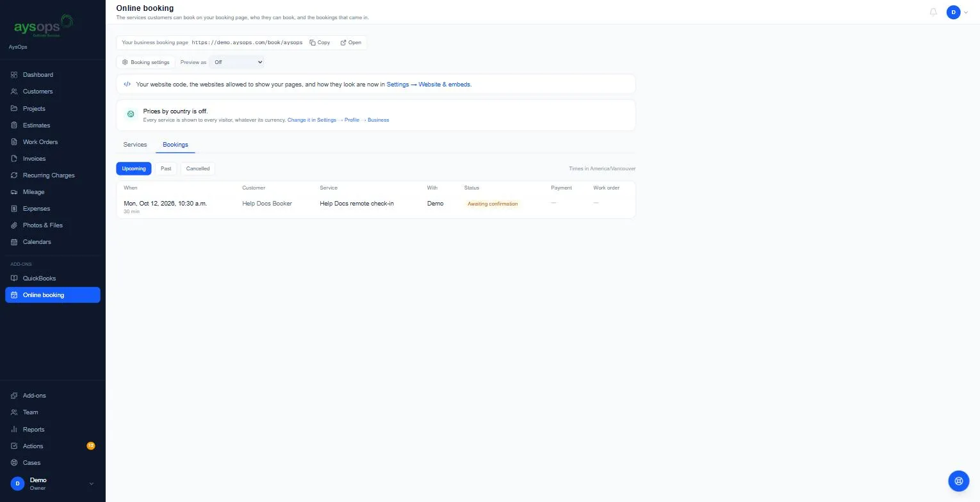
Task: Click the Customers people icon
Action: tap(14, 92)
